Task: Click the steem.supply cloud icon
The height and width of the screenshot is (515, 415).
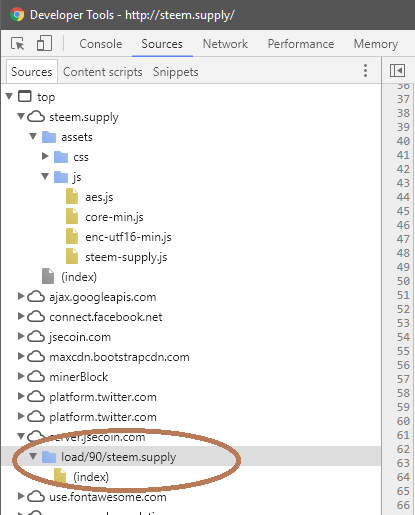Action: (36, 117)
